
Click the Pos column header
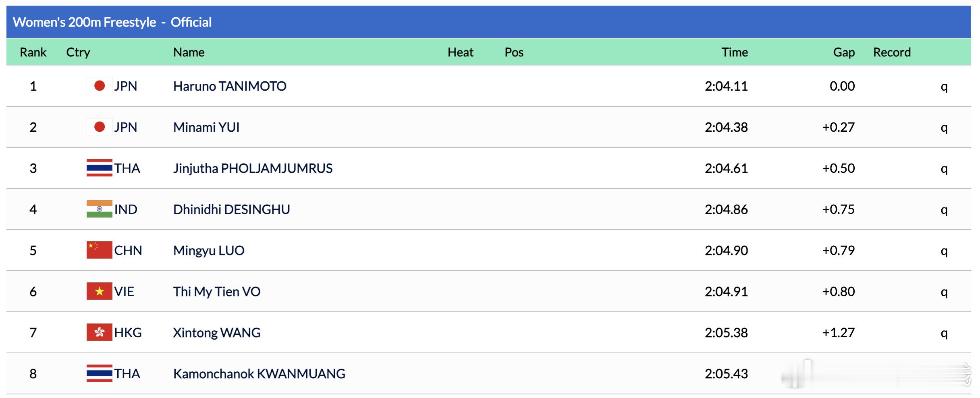pos(514,52)
